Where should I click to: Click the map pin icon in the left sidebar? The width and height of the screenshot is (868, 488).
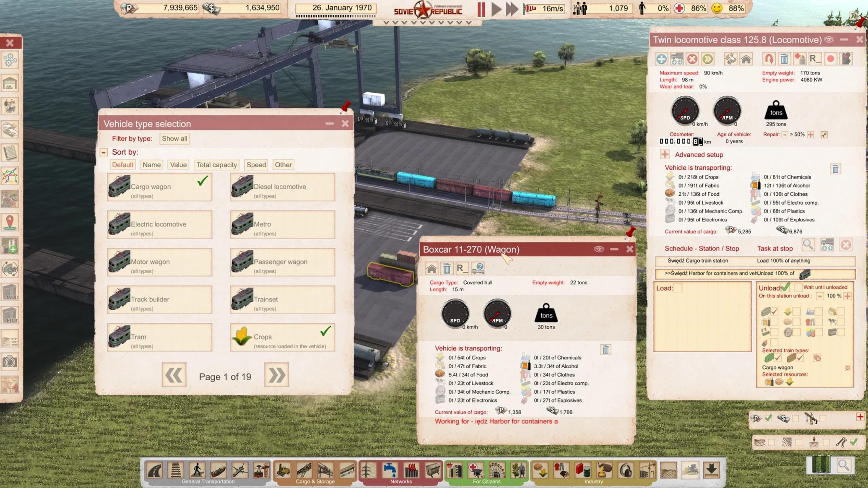pyautogui.click(x=10, y=222)
